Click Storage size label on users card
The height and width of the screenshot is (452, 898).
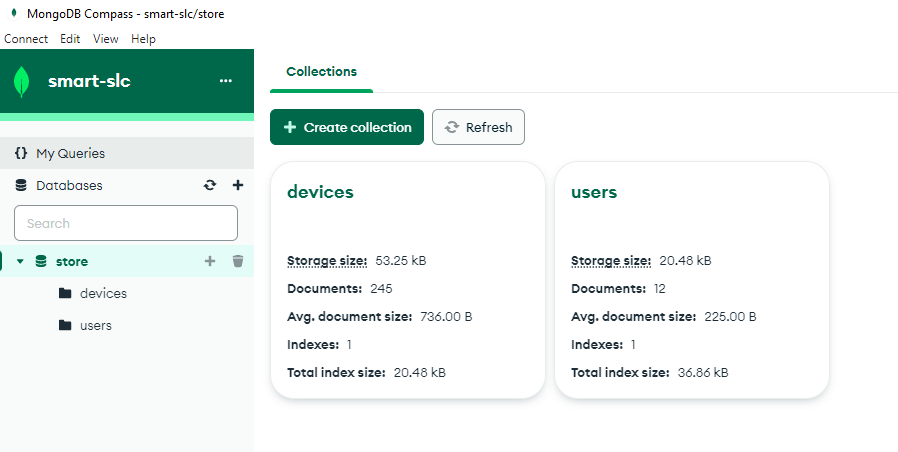point(611,261)
